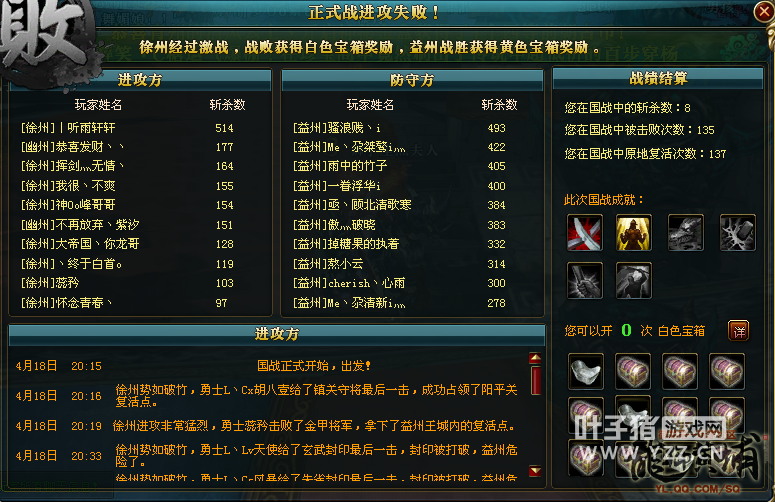The image size is (775, 502).
Task: Select the shattered hammer achievement icon
Action: pos(737,233)
